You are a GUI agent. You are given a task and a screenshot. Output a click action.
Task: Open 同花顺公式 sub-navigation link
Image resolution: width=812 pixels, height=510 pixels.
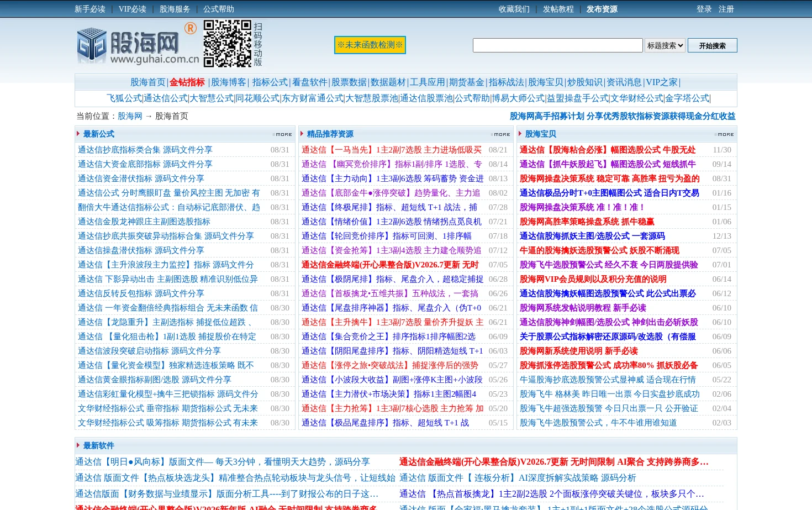(257, 98)
